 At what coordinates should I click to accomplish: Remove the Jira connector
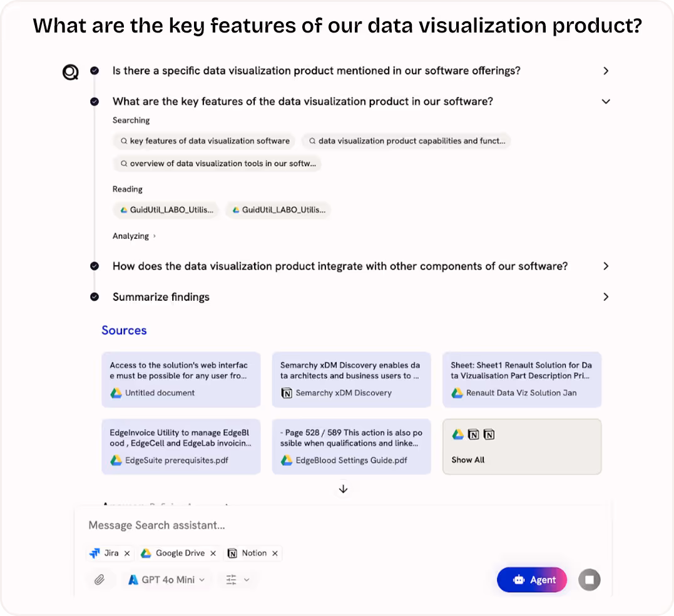pos(127,553)
